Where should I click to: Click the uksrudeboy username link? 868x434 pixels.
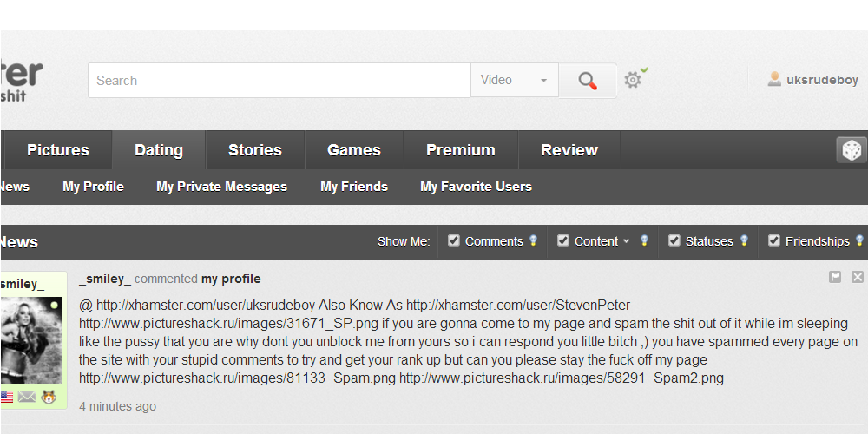(x=822, y=80)
